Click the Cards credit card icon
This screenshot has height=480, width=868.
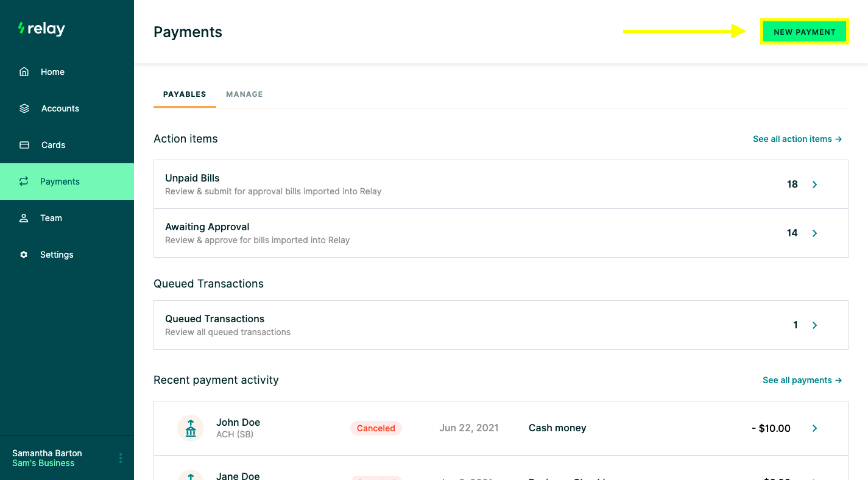click(x=24, y=145)
